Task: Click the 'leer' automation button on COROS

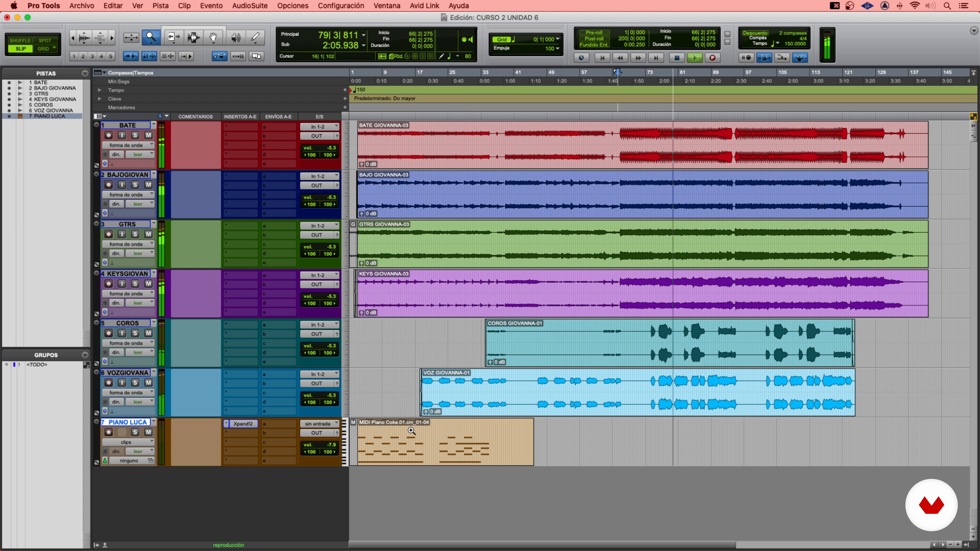Action: (x=140, y=353)
